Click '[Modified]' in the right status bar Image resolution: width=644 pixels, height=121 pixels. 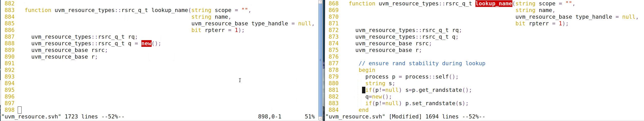click(x=405, y=117)
